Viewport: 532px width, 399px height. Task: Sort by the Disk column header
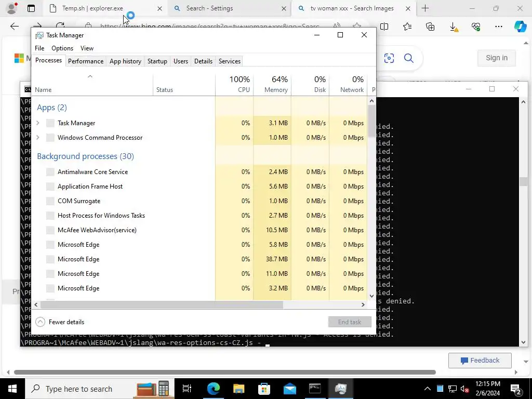point(311,84)
